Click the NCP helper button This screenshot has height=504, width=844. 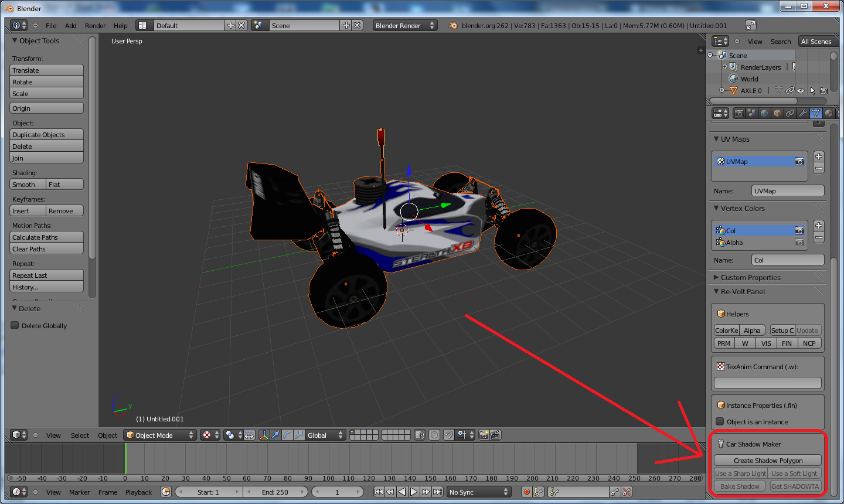click(x=809, y=343)
